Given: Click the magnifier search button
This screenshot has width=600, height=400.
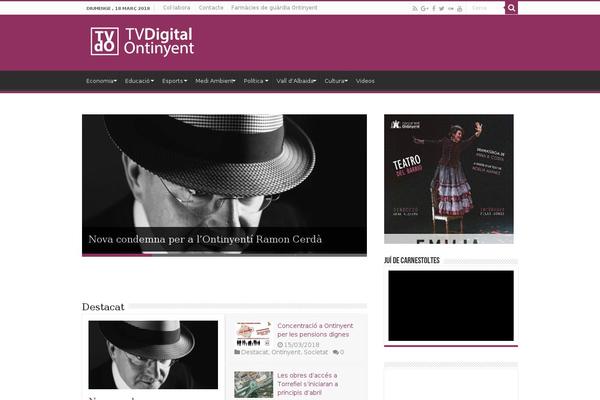Looking at the screenshot, I should click(x=511, y=8).
